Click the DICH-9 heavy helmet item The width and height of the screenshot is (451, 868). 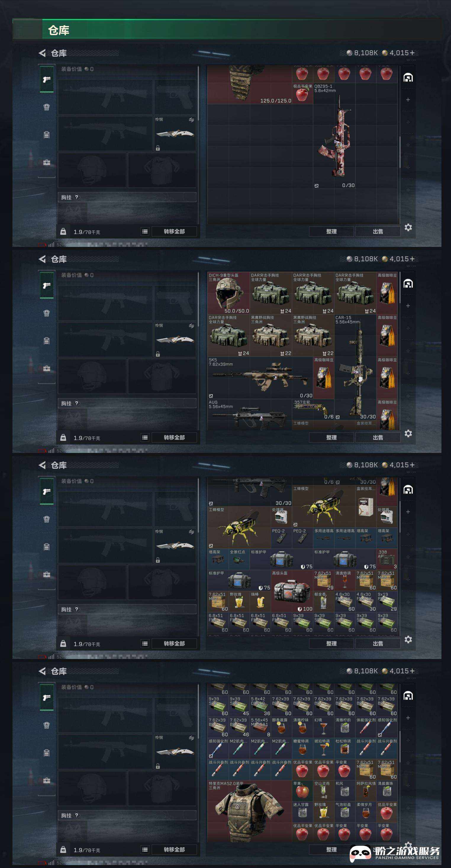point(228,293)
